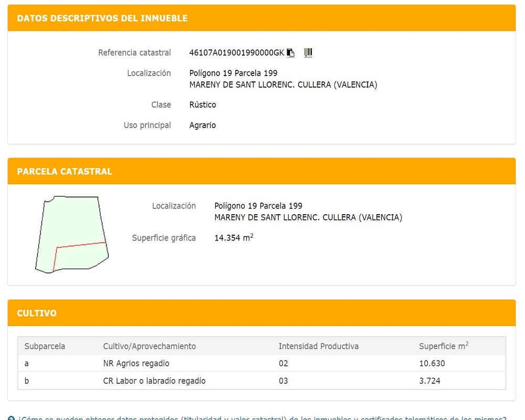The height and width of the screenshot is (420, 525).
Task: Click the Cultivo section header
Action: tap(37, 313)
